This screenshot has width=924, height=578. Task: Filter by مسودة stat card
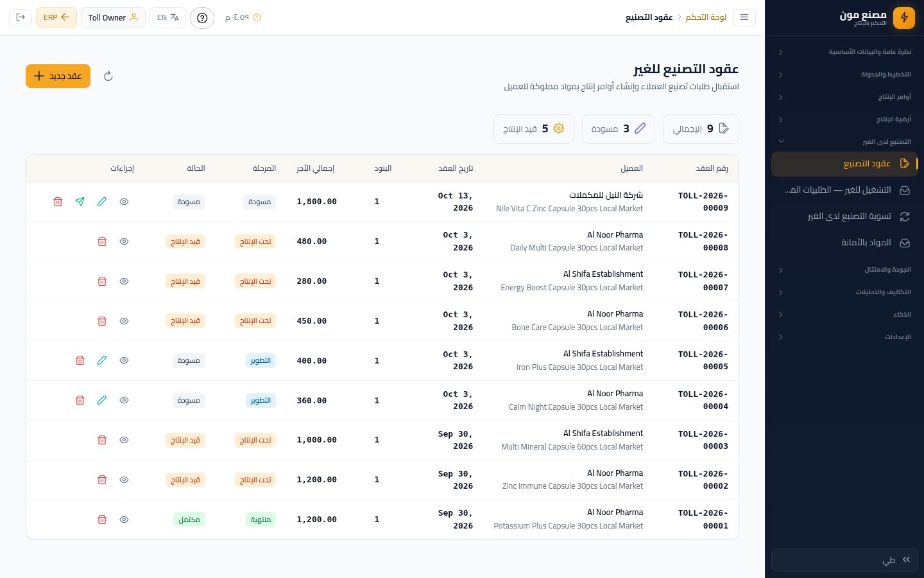point(619,129)
